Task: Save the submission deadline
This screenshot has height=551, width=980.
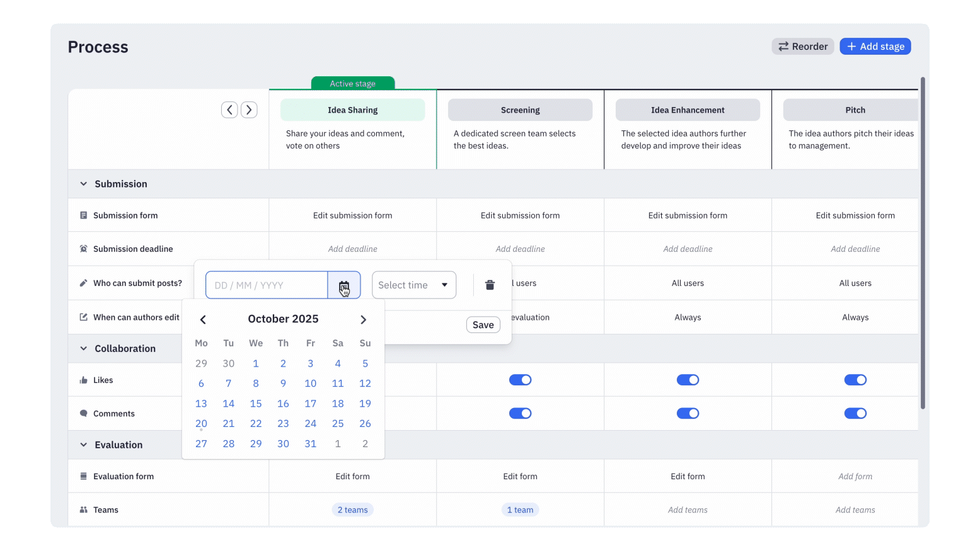Action: coord(483,325)
